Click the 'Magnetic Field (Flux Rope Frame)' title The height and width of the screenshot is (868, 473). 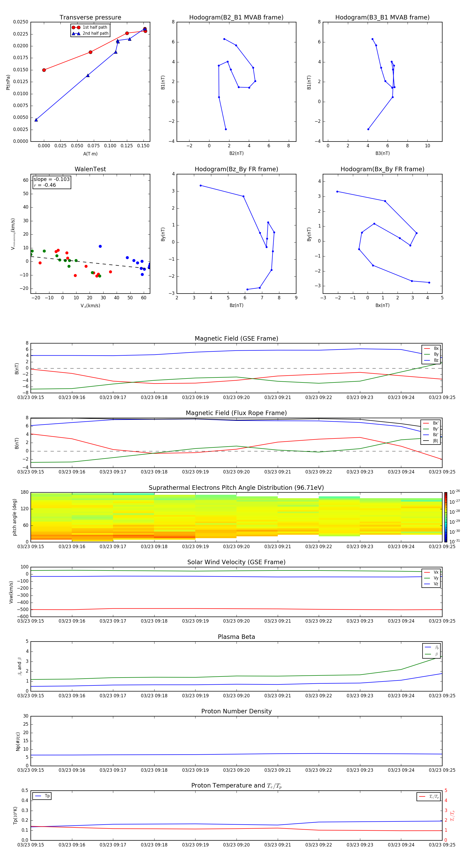coord(236,413)
